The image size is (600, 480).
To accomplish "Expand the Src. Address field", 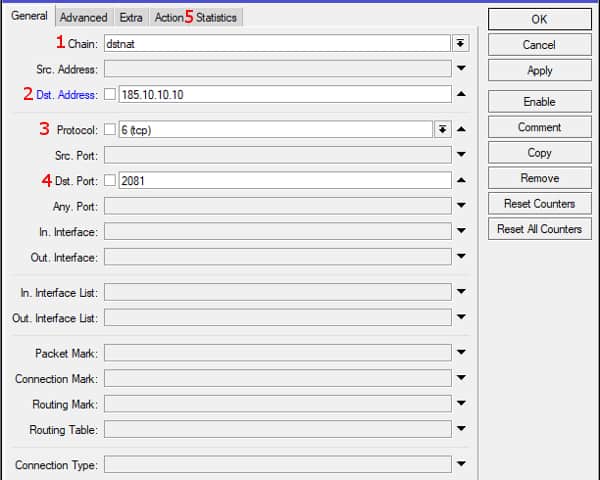I will point(461,68).
